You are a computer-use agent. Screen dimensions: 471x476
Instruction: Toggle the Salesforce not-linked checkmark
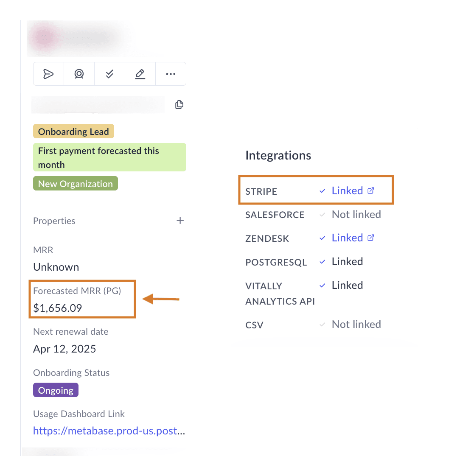322,215
